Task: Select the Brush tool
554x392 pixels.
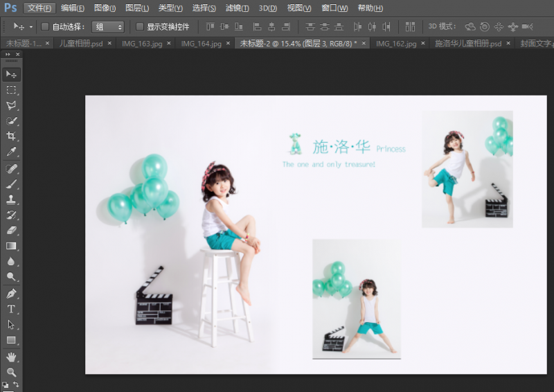Action: tap(11, 184)
